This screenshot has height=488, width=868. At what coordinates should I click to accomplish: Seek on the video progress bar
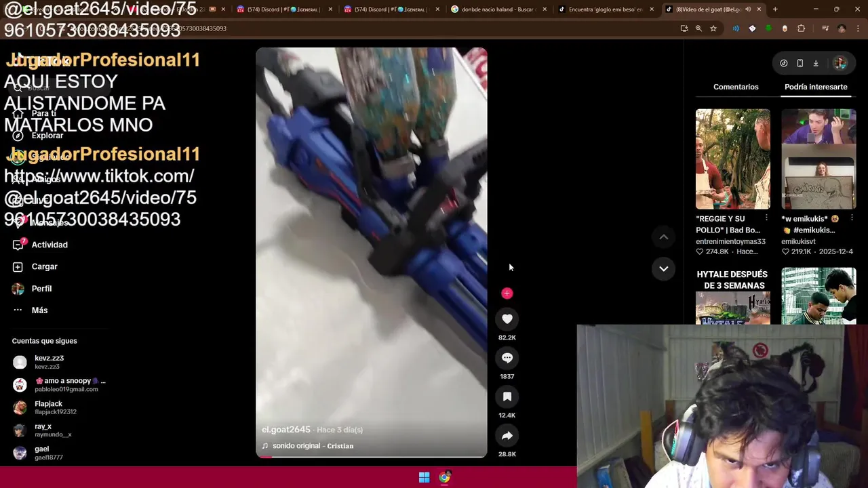click(x=372, y=457)
